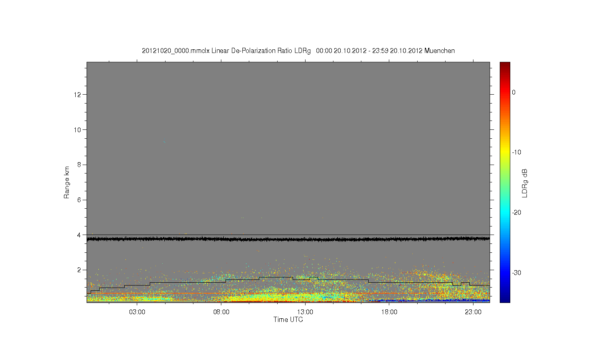This screenshot has height=364, width=607.
Task: Click the "Time UTC" x-axis label
Action: (288, 320)
